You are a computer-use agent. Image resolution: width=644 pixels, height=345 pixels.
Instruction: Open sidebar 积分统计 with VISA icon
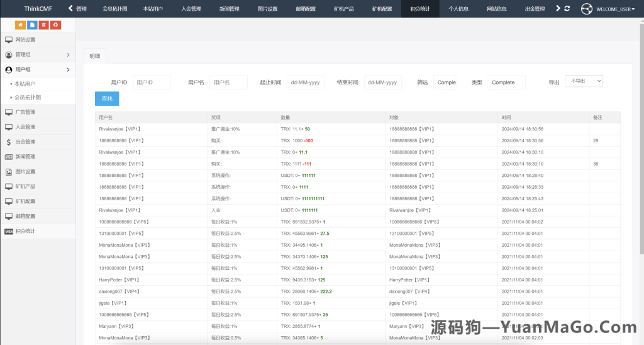[x=38, y=231]
